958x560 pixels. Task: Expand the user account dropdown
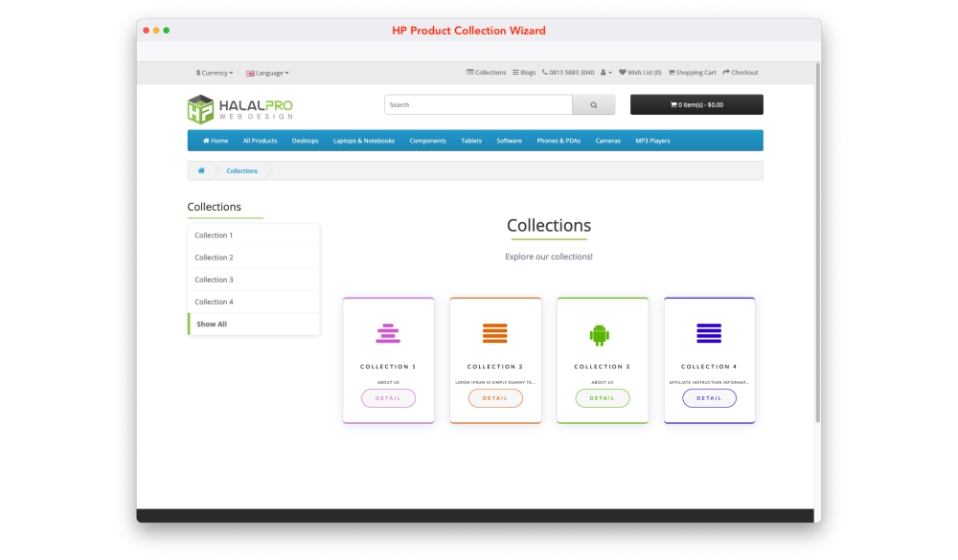[606, 73]
